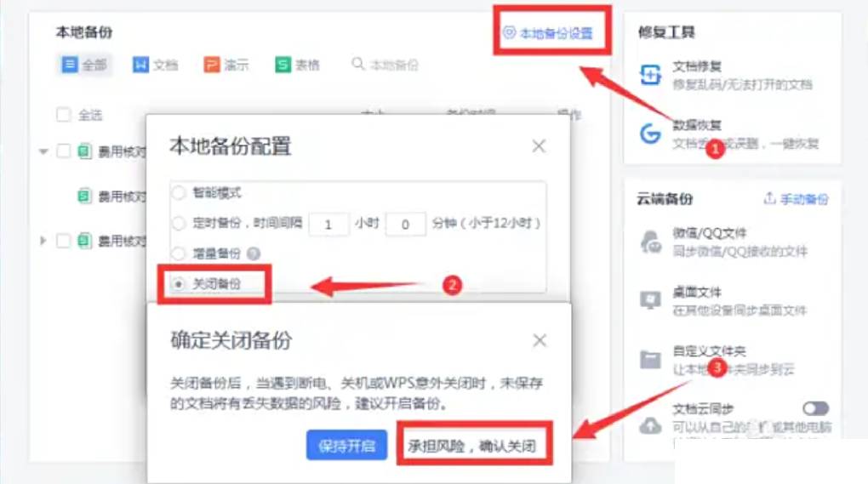Click 手动备份 link

click(804, 198)
